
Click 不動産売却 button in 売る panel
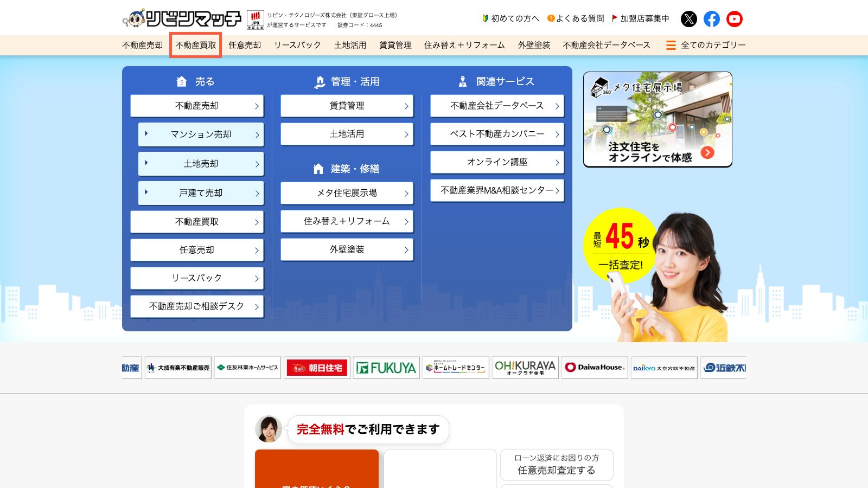point(197,106)
